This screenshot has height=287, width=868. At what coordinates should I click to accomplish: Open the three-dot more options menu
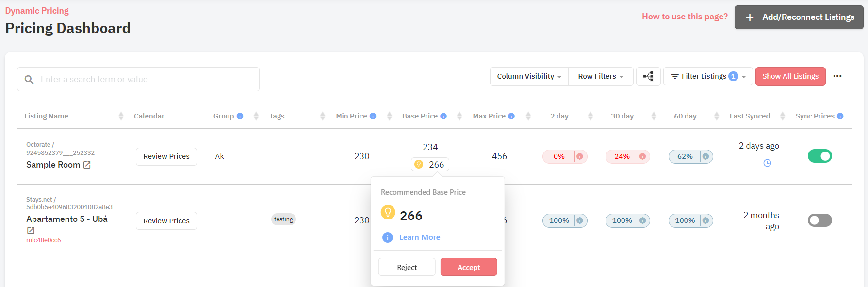pos(837,76)
